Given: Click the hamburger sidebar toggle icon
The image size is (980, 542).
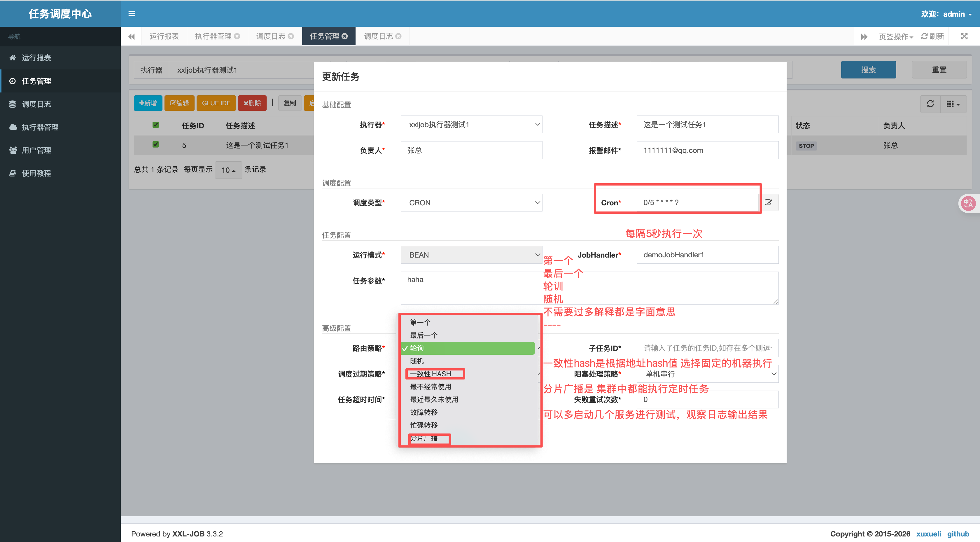Looking at the screenshot, I should [x=132, y=14].
